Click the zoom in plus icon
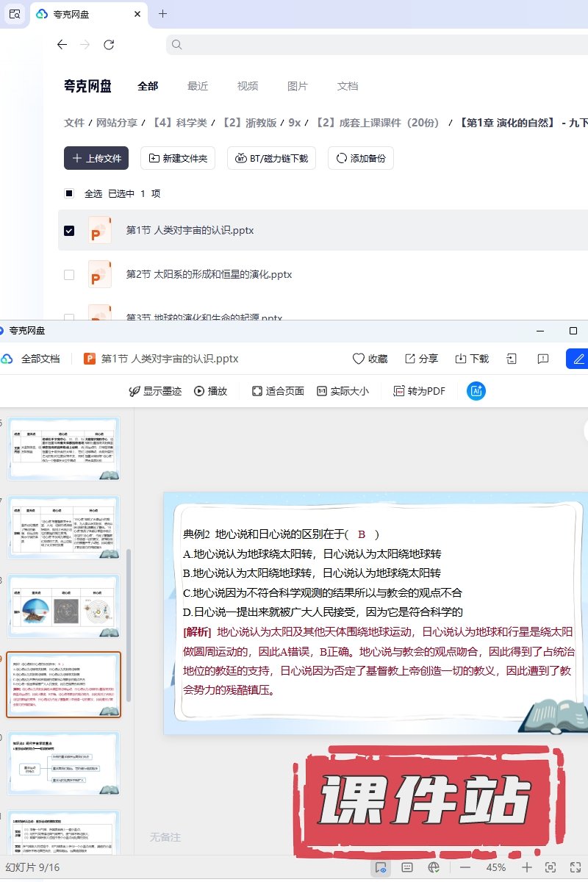 pos(527,868)
